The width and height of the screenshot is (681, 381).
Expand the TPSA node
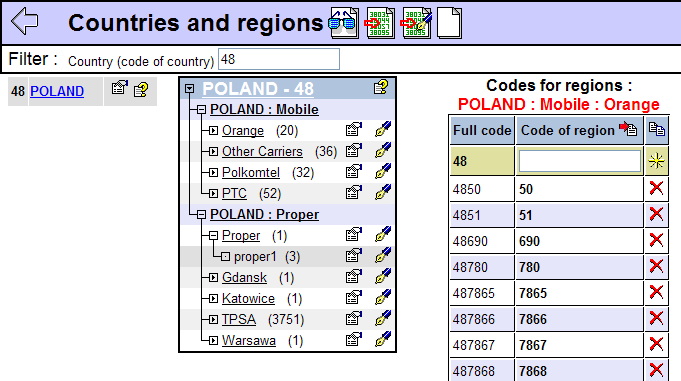(x=213, y=319)
